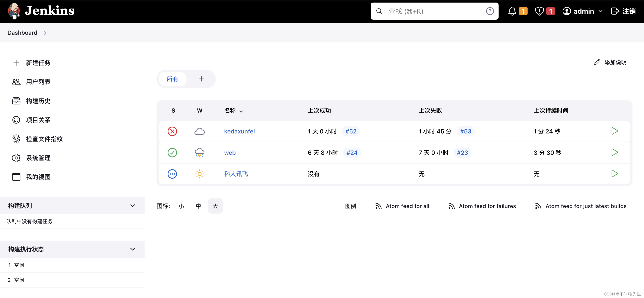Open the admin user dropdown menu
The image size is (644, 298).
[600, 11]
